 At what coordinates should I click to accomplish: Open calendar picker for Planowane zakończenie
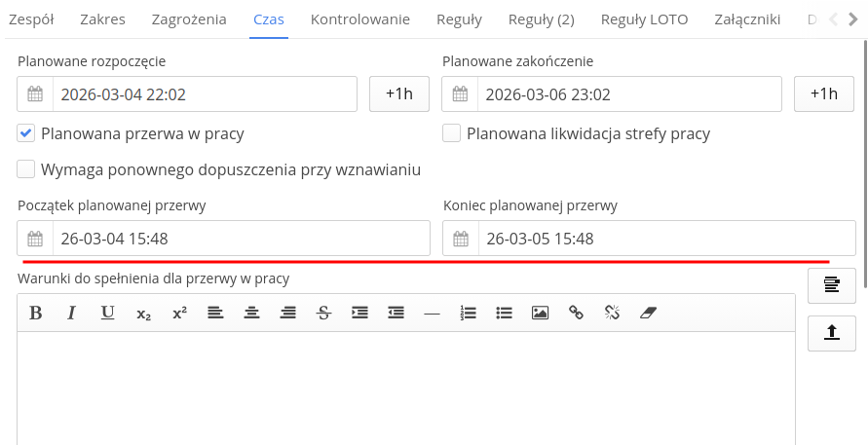click(460, 94)
